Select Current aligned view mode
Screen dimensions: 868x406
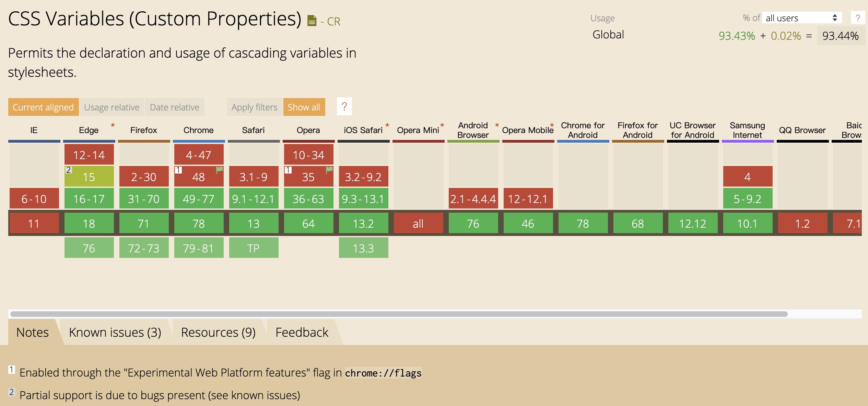(43, 107)
